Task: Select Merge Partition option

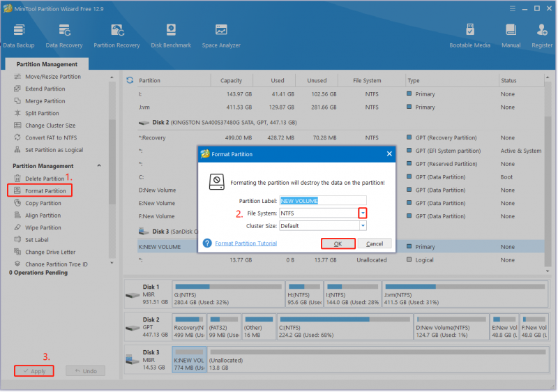Action: coord(40,101)
